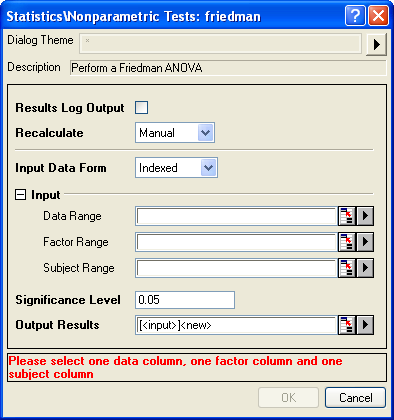The height and width of the screenshot is (420, 394).
Task: Click the Subject Range interactive selection icon
Action: (x=347, y=268)
